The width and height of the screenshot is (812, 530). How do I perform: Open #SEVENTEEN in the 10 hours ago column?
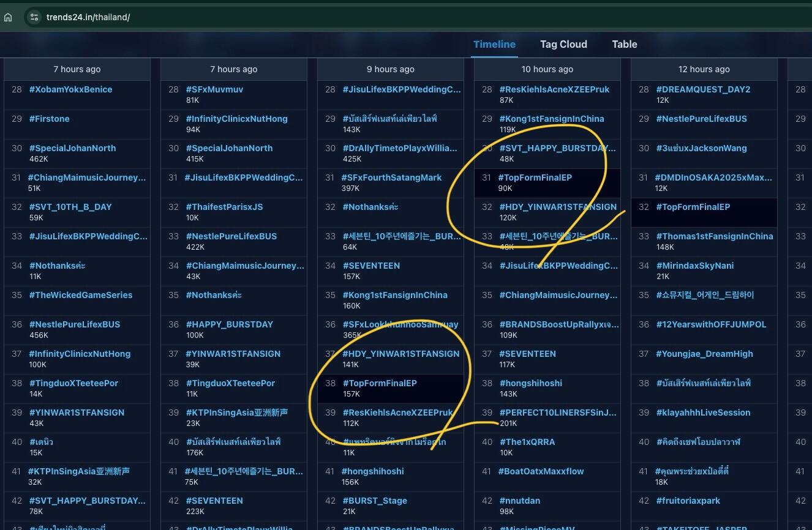[527, 354]
